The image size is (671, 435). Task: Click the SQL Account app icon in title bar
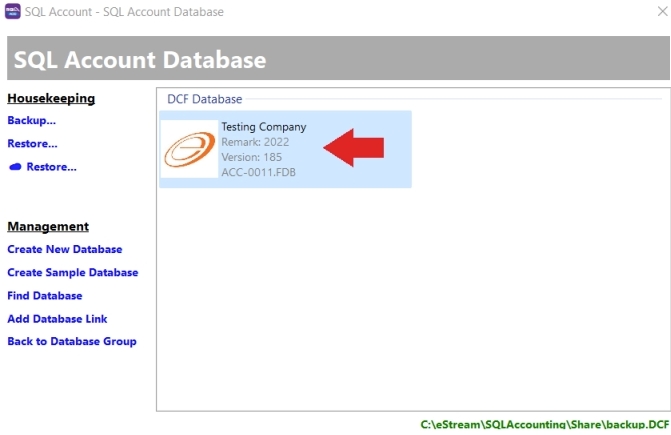[13, 12]
